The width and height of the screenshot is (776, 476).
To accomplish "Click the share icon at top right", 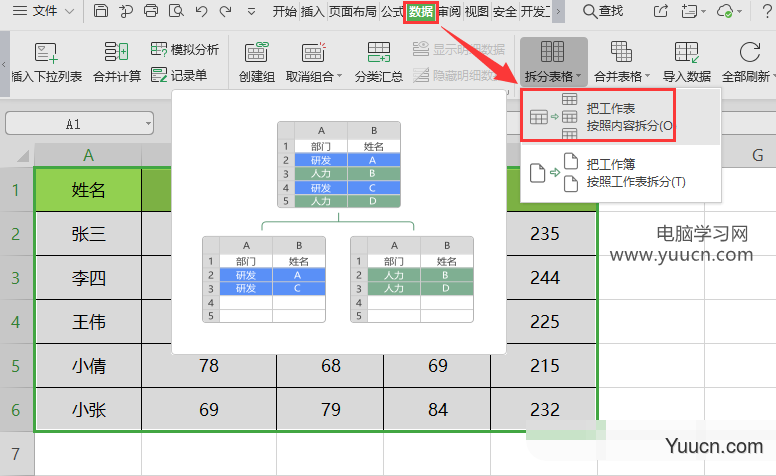I will (x=660, y=11).
